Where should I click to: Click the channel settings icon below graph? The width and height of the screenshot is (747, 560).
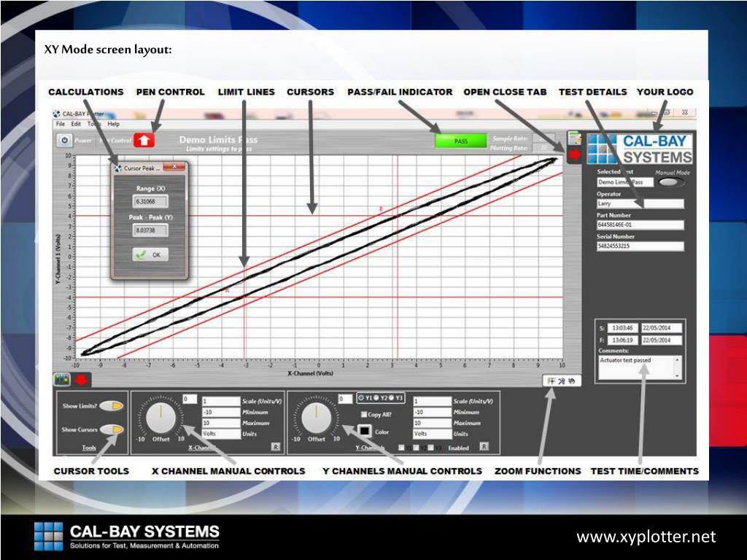(x=63, y=379)
